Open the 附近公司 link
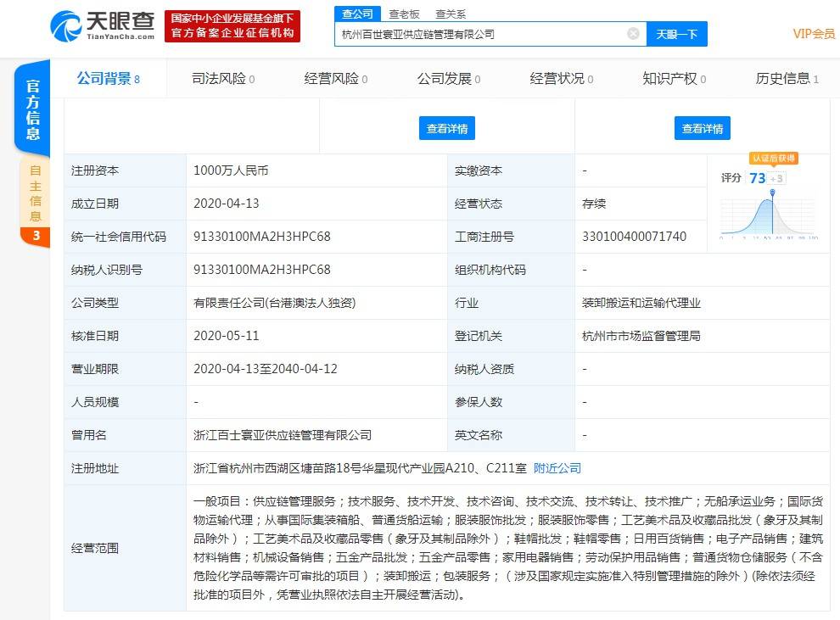The image size is (840, 620). [x=557, y=468]
